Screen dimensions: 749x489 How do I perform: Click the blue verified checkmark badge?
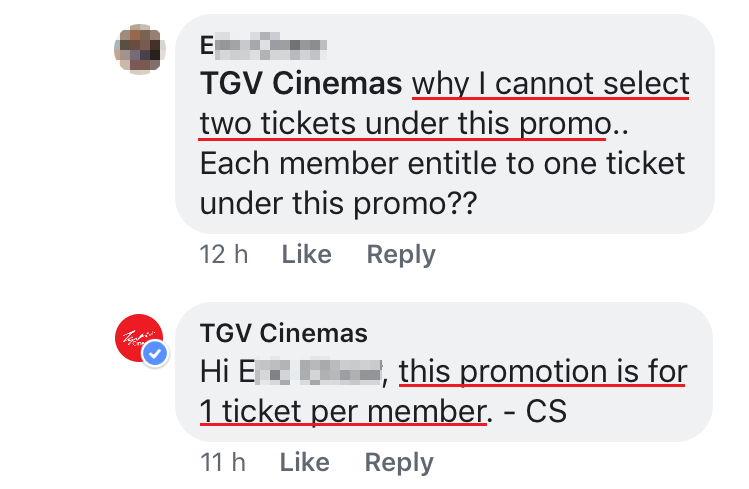[154, 355]
